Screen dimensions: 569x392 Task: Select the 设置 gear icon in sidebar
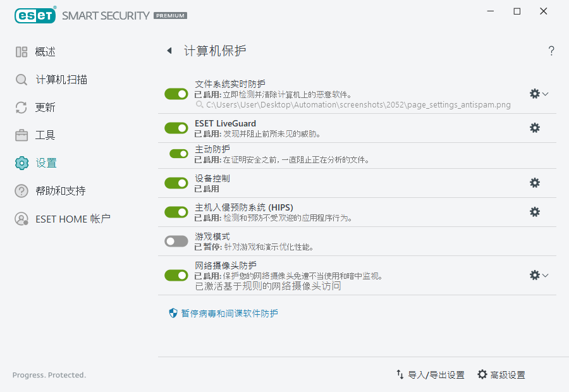pos(21,162)
